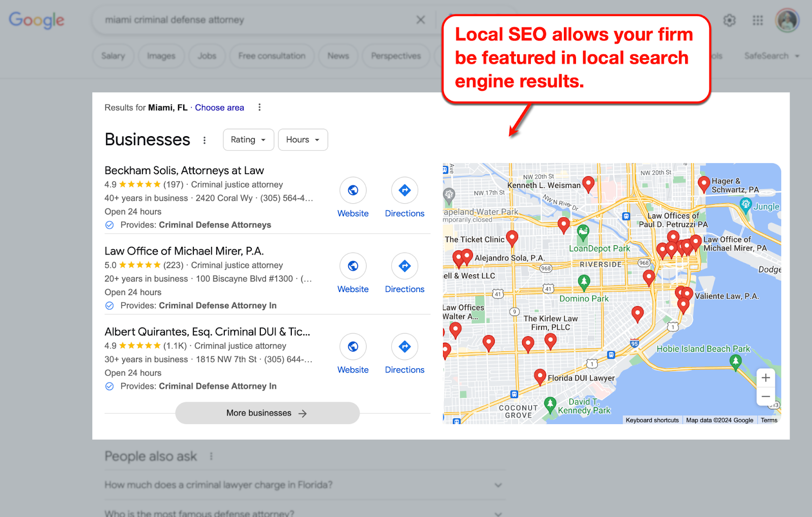Select Hobie Island Beach Park marker
The width and height of the screenshot is (812, 517).
point(735,363)
